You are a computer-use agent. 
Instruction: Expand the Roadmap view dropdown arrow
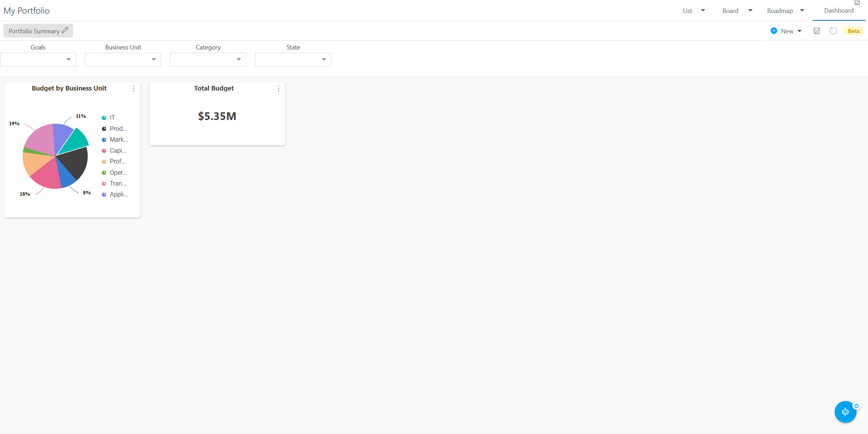coord(802,11)
